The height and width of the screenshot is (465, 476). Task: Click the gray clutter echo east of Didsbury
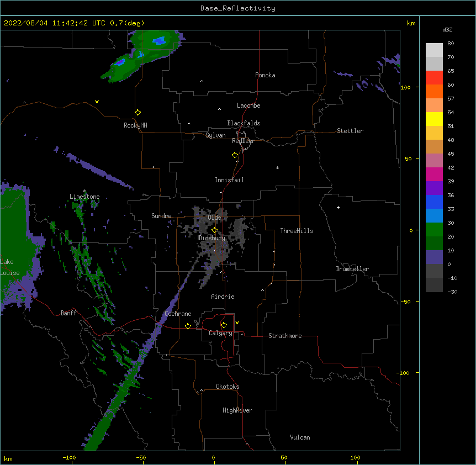pos(239,232)
